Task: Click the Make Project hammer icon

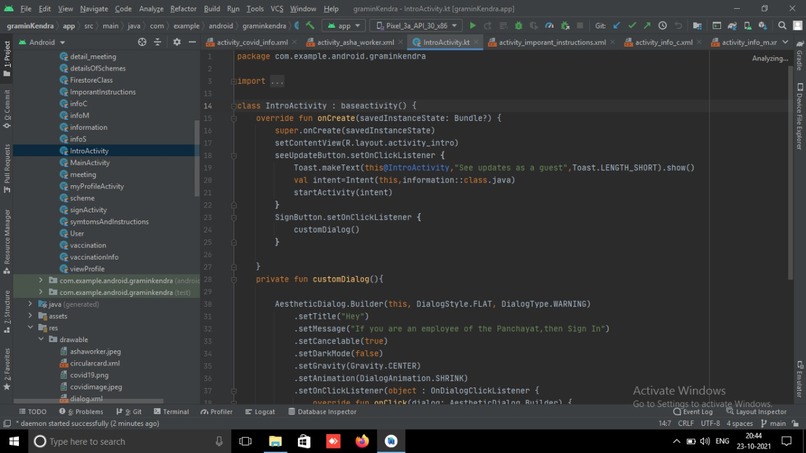Action: click(310, 25)
